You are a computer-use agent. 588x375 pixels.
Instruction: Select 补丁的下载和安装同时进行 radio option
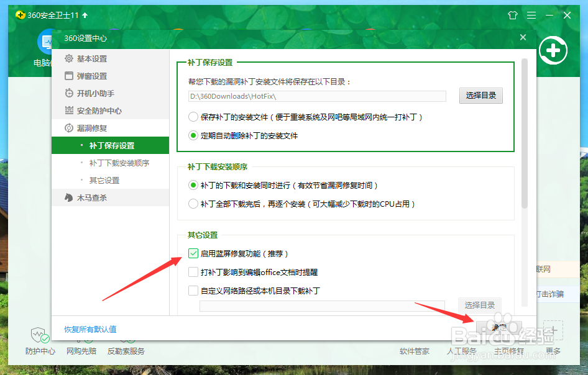193,185
